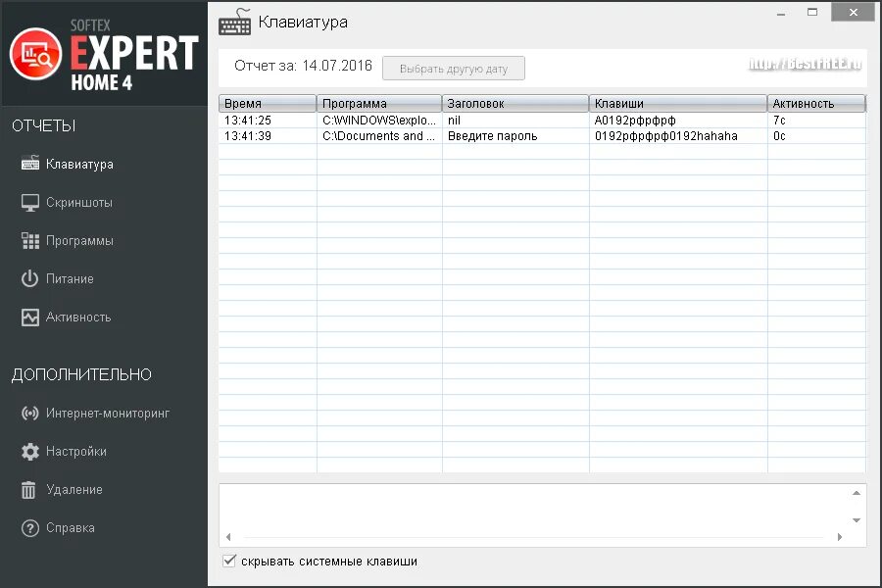Image resolution: width=882 pixels, height=588 pixels.
Task: Click the C:\WINDOWS\explo... program cell
Action: (379, 120)
